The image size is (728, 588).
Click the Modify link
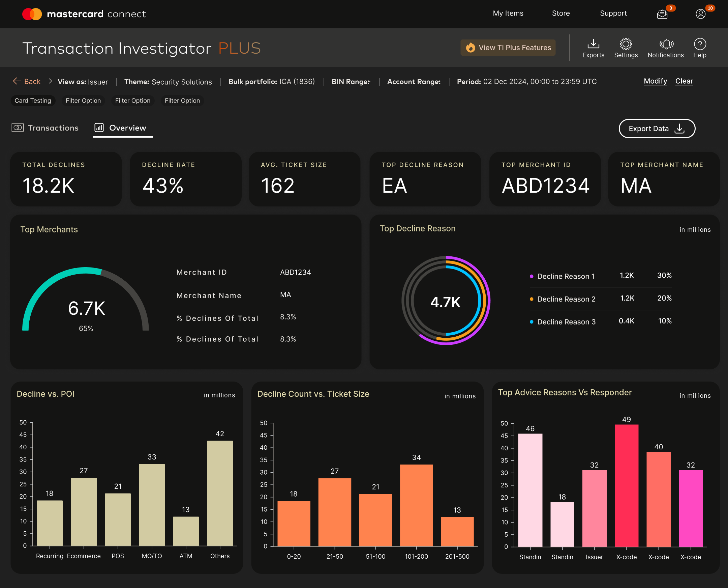click(x=655, y=81)
